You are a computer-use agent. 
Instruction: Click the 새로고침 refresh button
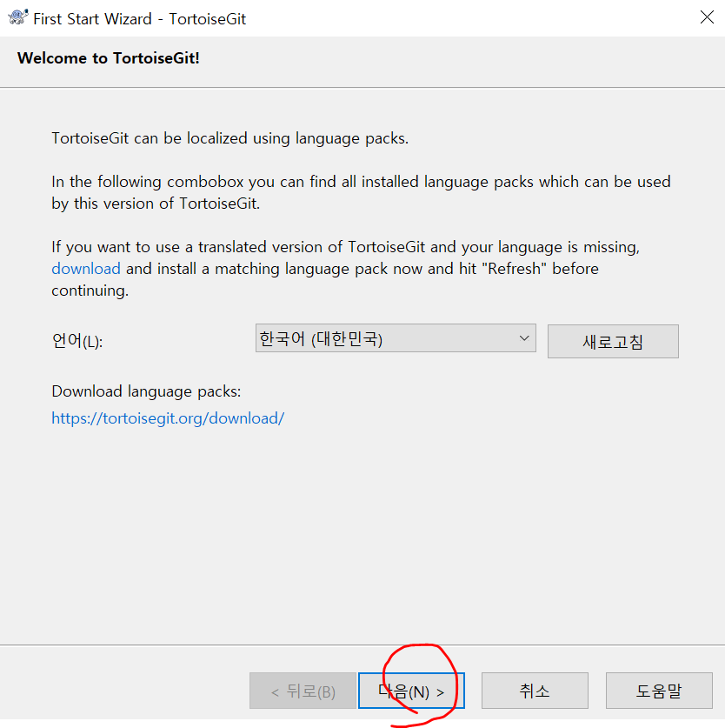613,342
